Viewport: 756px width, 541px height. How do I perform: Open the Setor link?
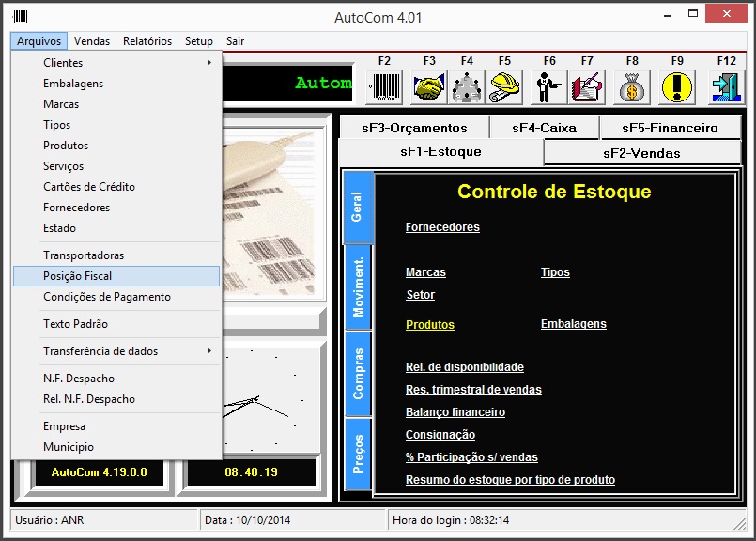421,295
